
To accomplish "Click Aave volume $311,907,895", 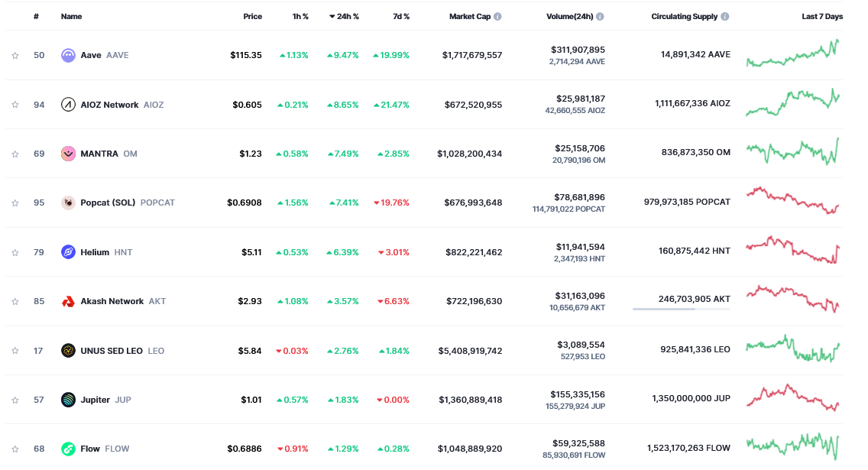I will [x=578, y=50].
